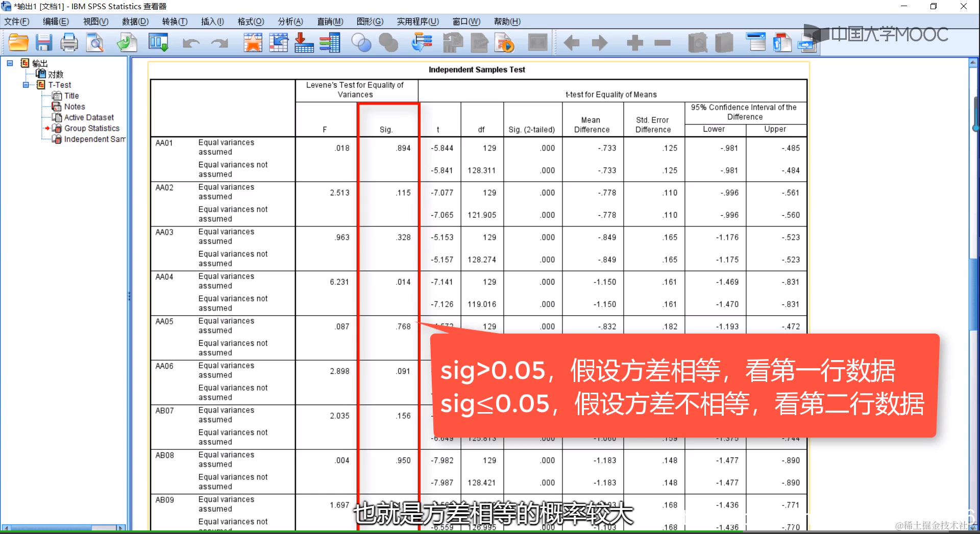Open the 图形 menu
980x534 pixels.
pos(371,21)
